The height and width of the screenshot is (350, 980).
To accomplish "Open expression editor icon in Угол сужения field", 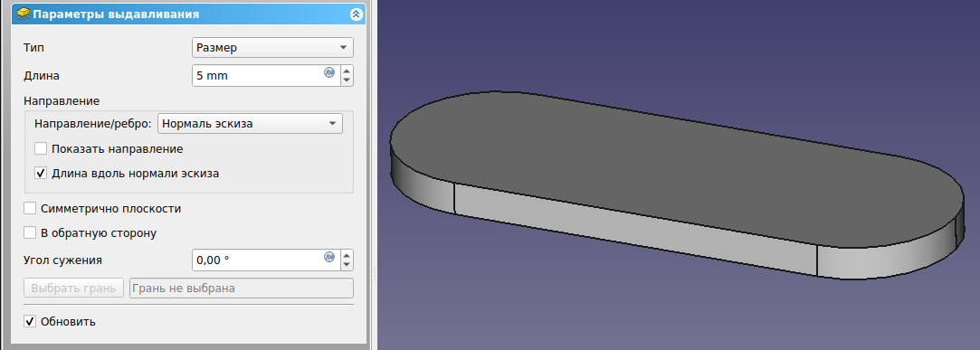I will pyautogui.click(x=329, y=257).
